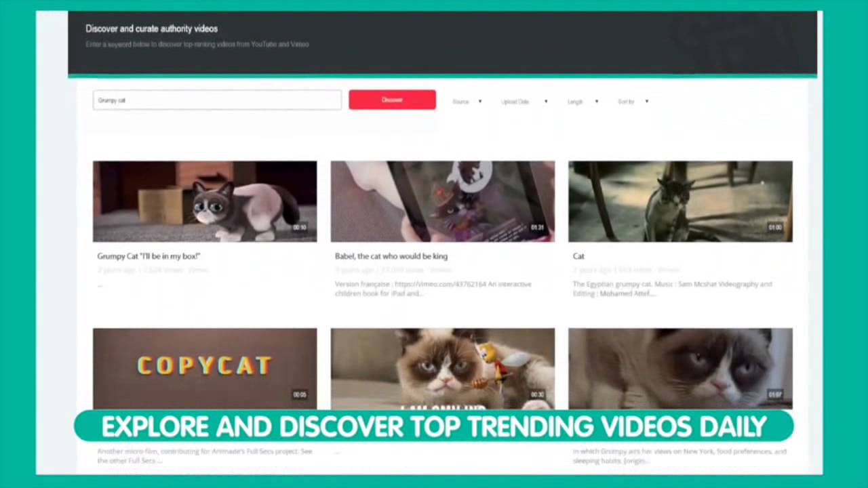Open the COPYCAT video thumbnail
Screen dimensions: 868x488
205,369
